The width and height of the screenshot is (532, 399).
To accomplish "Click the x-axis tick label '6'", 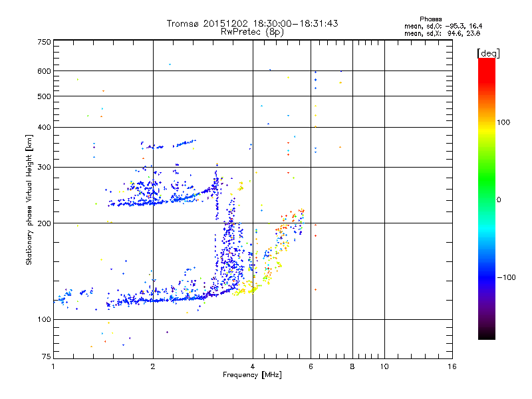I will point(311,366).
